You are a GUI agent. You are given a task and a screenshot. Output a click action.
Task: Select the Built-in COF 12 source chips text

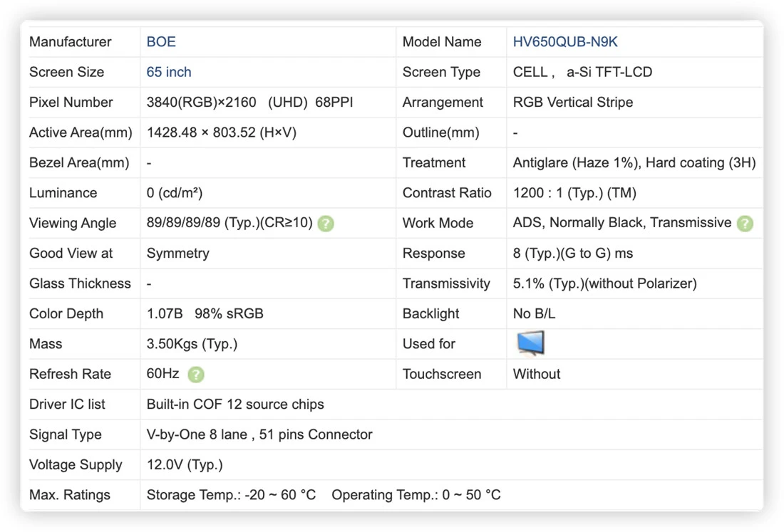coord(235,404)
